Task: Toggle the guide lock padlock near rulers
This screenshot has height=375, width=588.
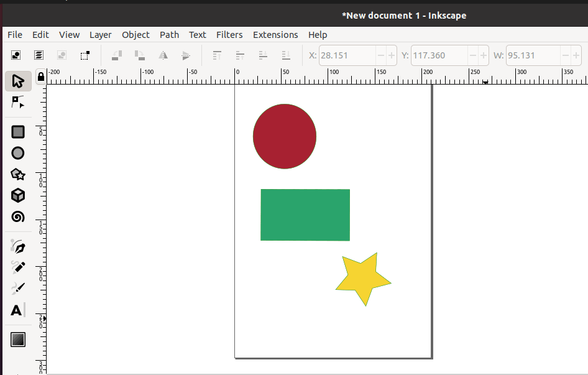Action: click(40, 76)
